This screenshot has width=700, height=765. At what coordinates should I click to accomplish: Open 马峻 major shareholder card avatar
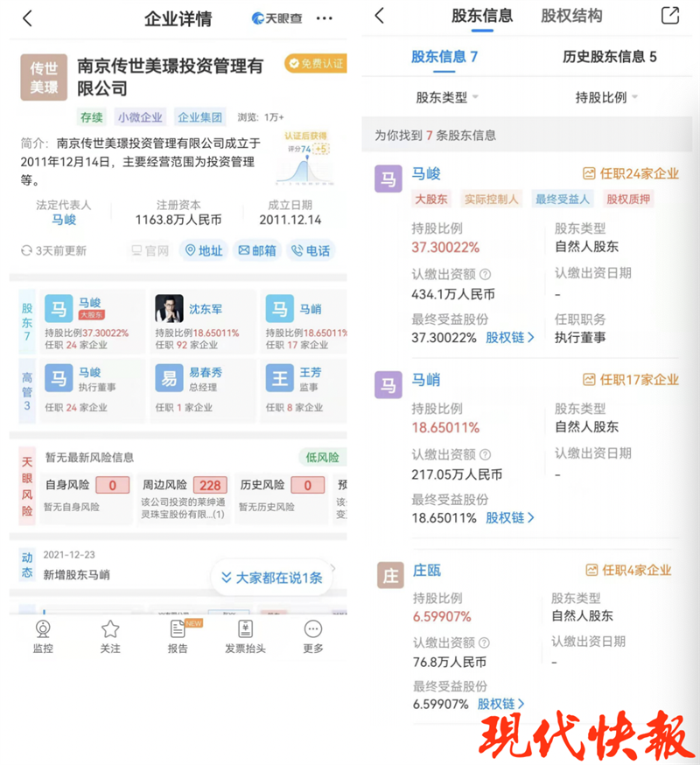(x=59, y=308)
